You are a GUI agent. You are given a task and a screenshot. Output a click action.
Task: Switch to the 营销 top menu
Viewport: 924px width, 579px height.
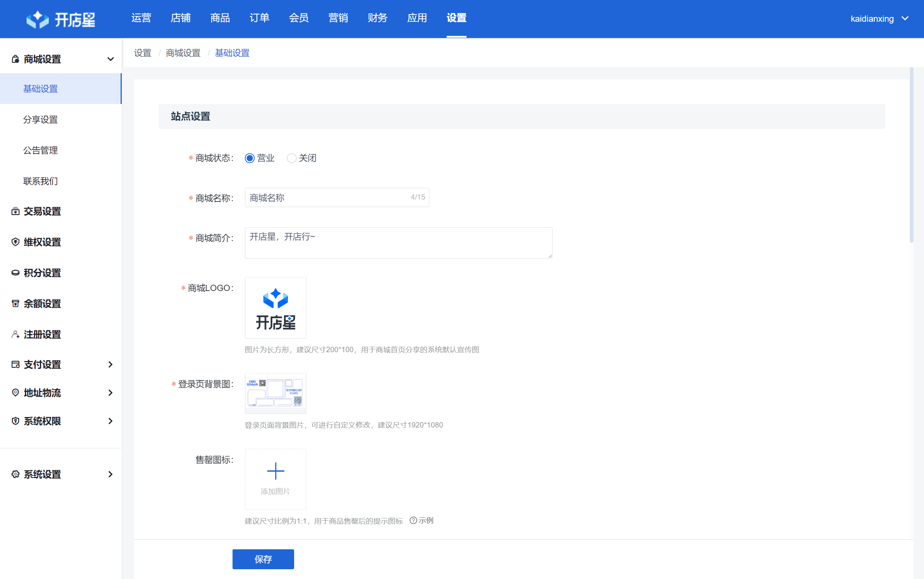pyautogui.click(x=338, y=18)
